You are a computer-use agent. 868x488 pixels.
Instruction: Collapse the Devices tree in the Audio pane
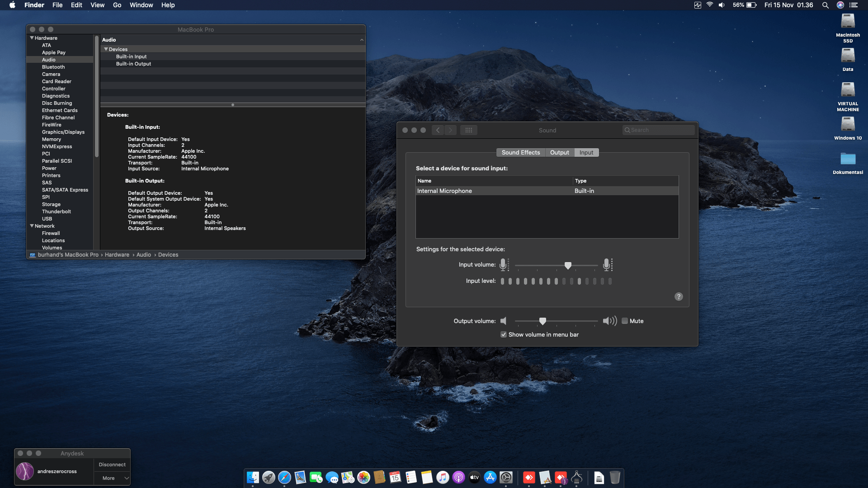[x=106, y=49]
